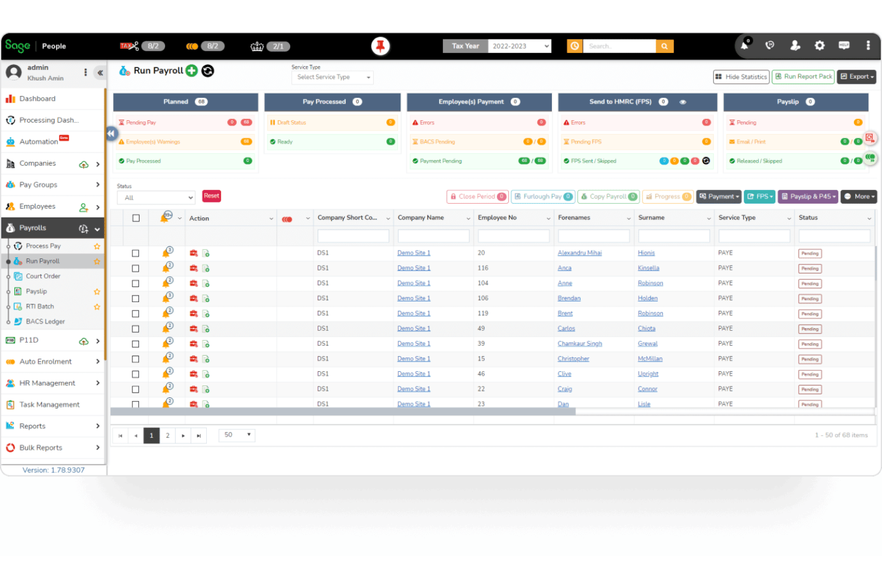Open the user profile icon in the header
Viewport: 882px width, 588px height.
[794, 45]
